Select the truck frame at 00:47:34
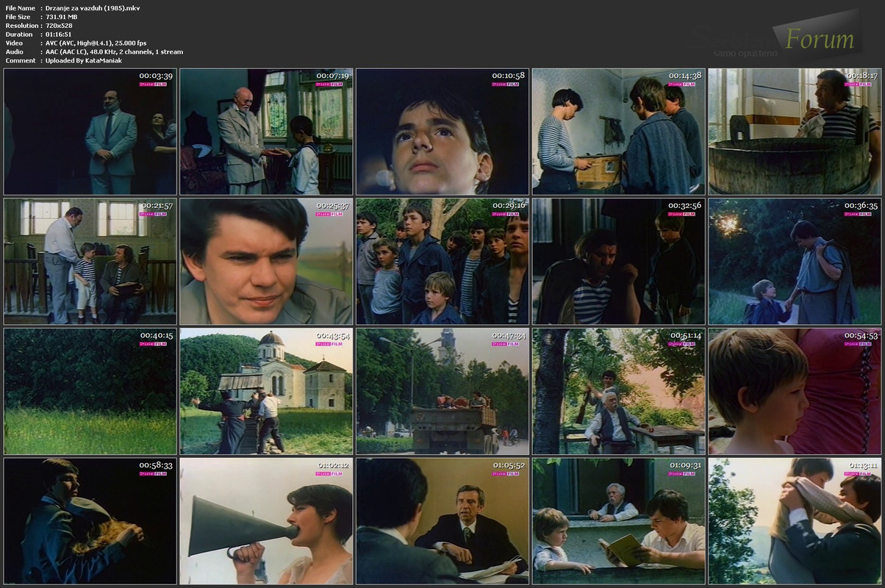 442,391
